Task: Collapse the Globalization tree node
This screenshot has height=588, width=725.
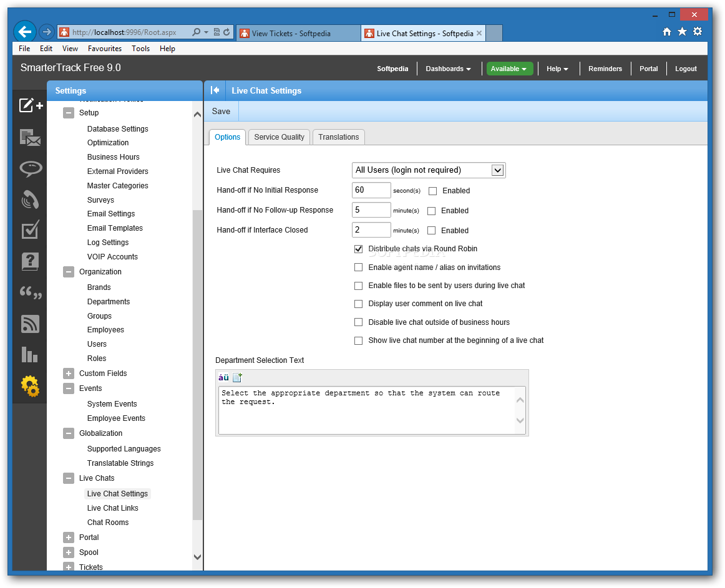Action: pos(69,433)
